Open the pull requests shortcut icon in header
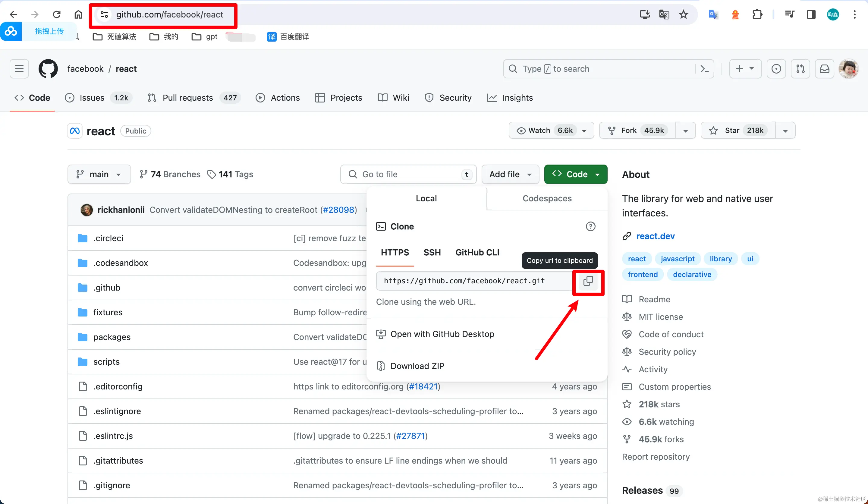The width and height of the screenshot is (868, 504). tap(800, 68)
